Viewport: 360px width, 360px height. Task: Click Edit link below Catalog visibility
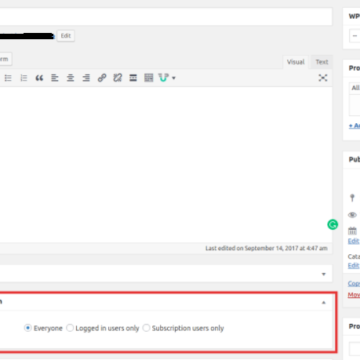(354, 265)
